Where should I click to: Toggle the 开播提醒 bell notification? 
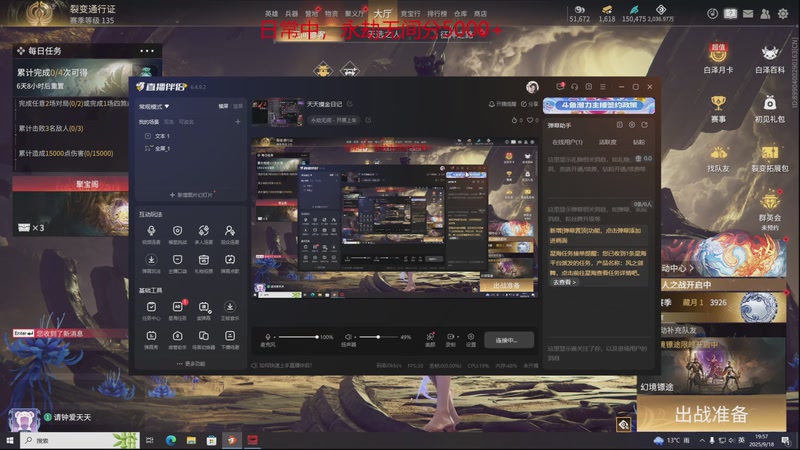[x=502, y=104]
